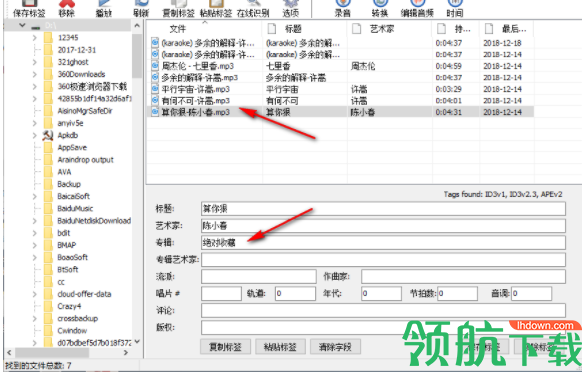Select the AisinoMgrSafeDir folder
This screenshot has height=373, width=582.
tap(85, 111)
